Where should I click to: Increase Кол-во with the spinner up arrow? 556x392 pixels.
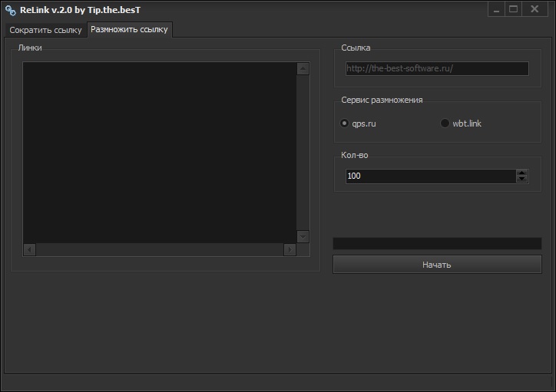(x=522, y=173)
